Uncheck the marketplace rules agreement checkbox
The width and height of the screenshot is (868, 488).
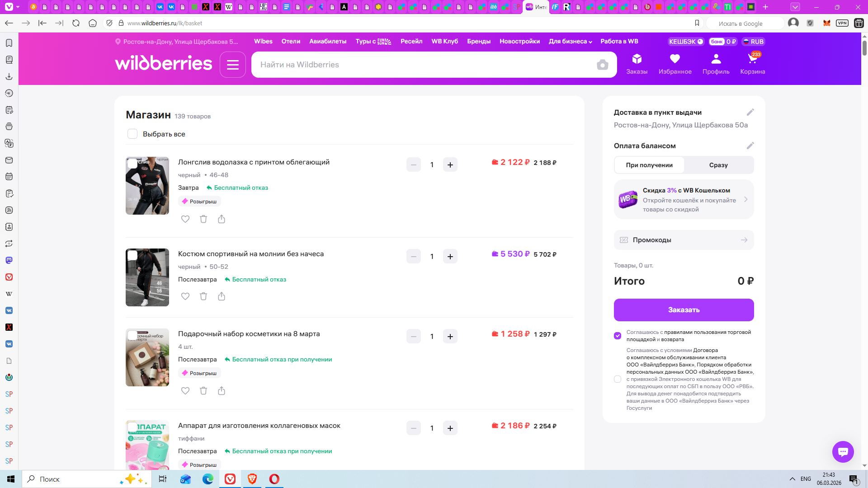(x=618, y=336)
